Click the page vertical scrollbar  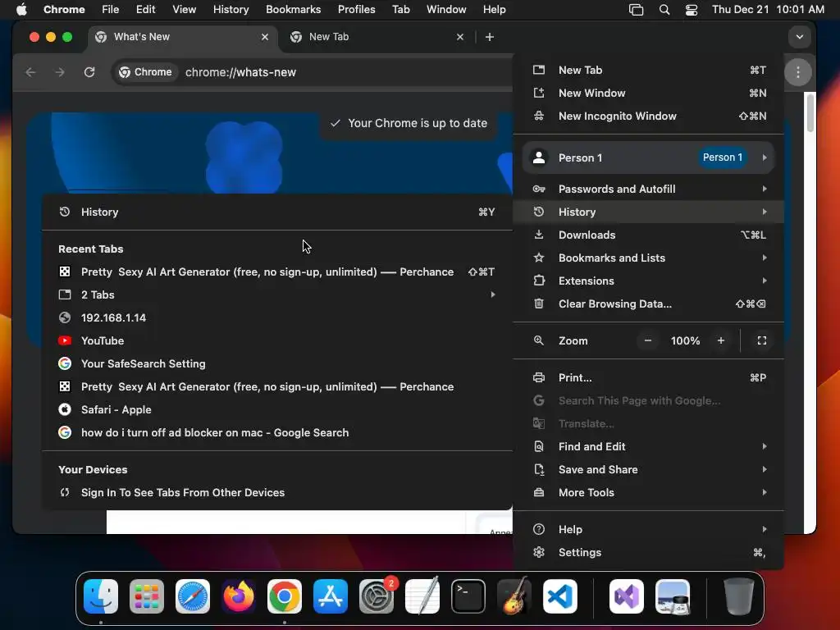pyautogui.click(x=810, y=112)
